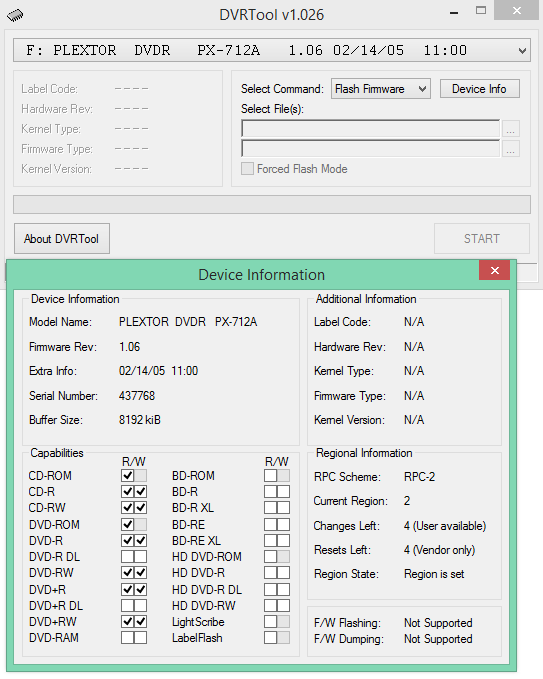Image resolution: width=543 pixels, height=679 pixels.
Task: Toggle the CD-R write checkbox
Action: coord(140,491)
